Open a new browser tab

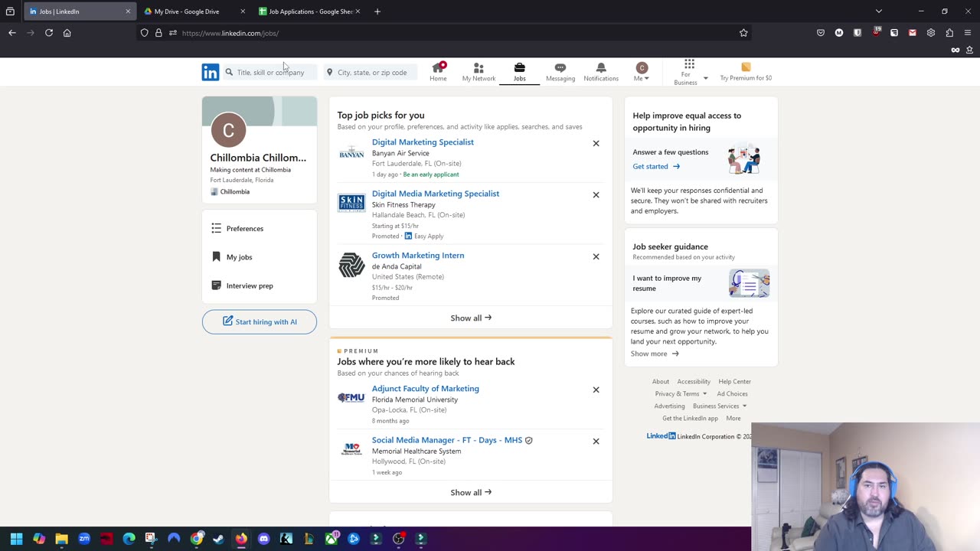[x=377, y=11]
